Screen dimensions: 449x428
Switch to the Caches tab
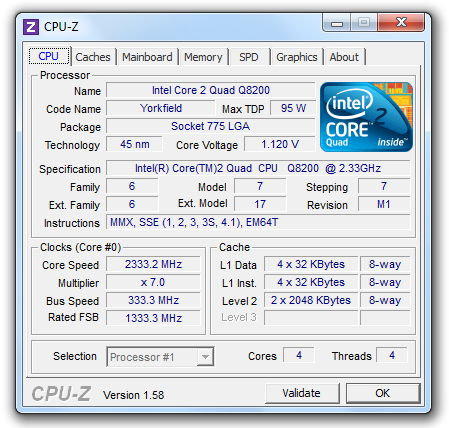pyautogui.click(x=93, y=57)
